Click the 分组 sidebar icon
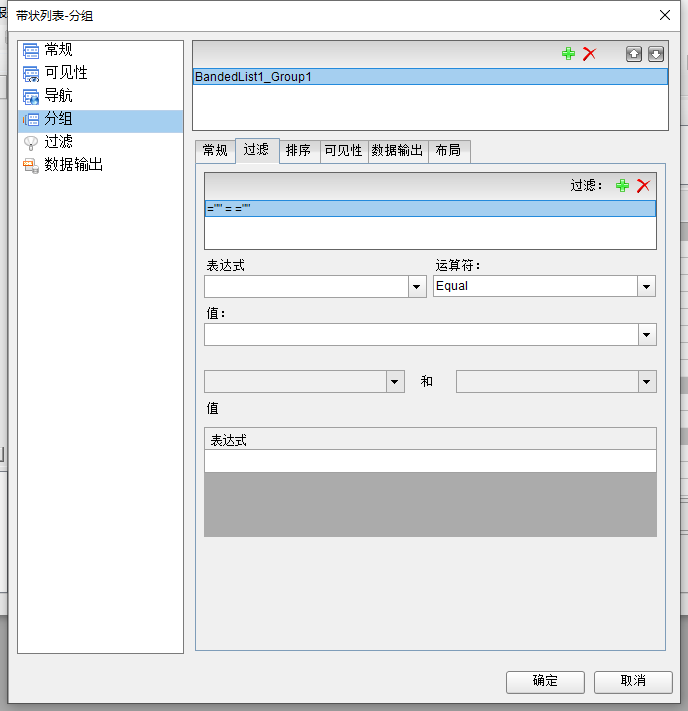This screenshot has height=711, width=688. point(31,120)
